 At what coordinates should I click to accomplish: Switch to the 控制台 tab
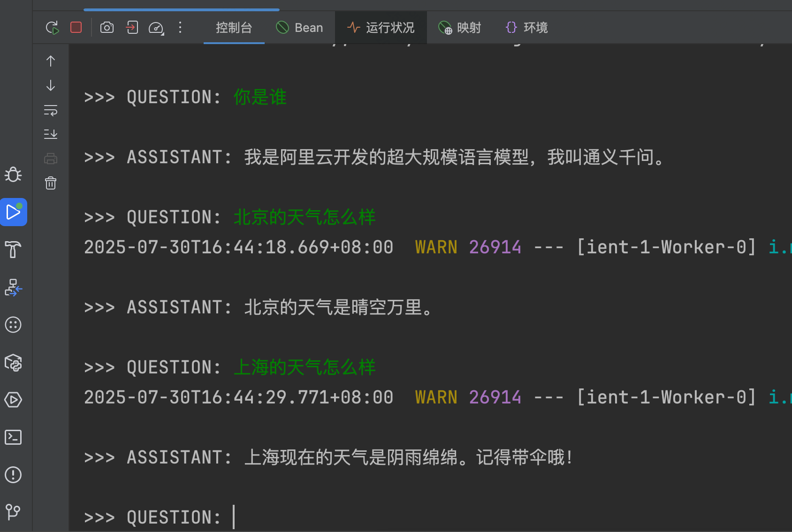(x=234, y=28)
